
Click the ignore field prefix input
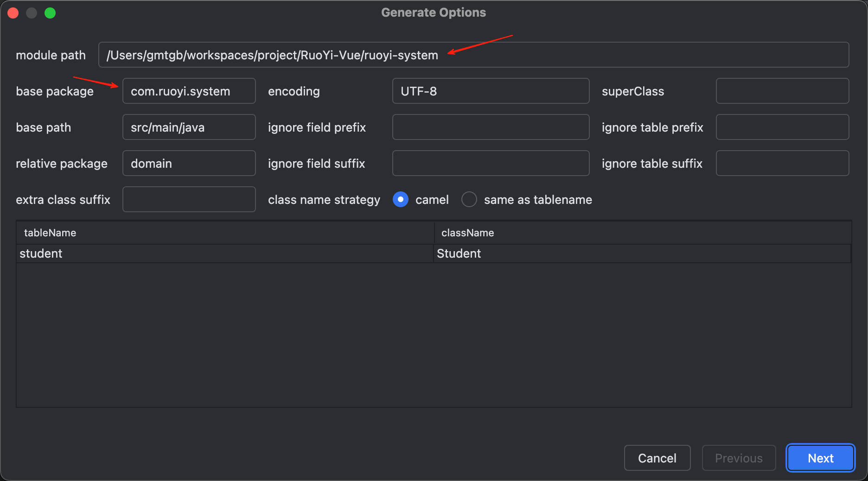[490, 127]
